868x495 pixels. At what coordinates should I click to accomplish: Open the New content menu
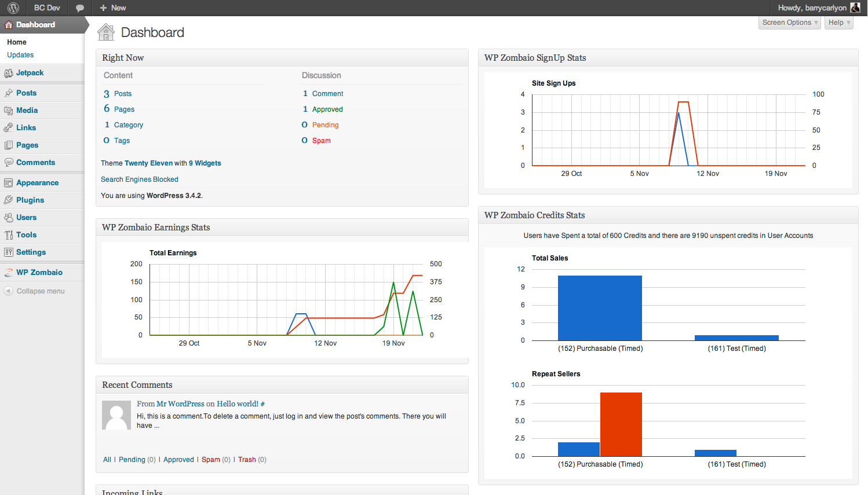[x=112, y=8]
